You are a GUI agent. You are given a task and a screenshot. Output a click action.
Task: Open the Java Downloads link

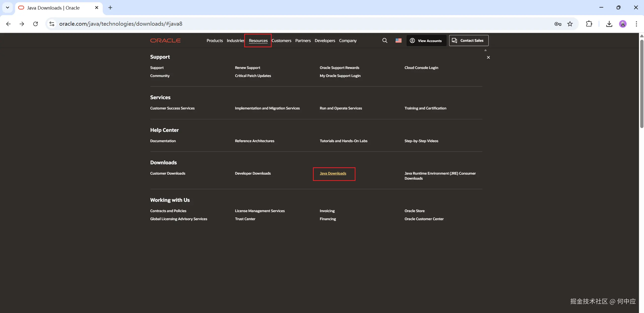pyautogui.click(x=333, y=173)
